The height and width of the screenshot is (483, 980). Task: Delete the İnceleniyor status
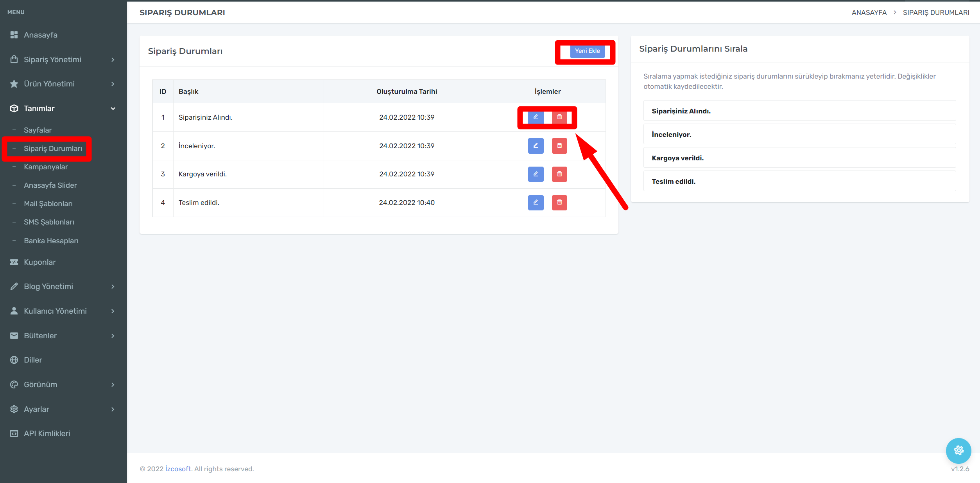point(559,146)
